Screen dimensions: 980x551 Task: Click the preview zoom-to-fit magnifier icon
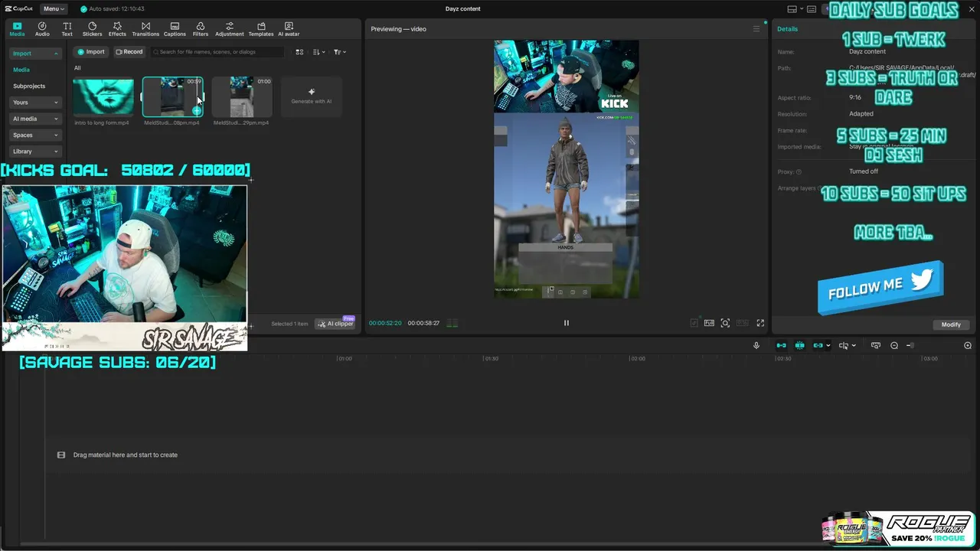point(725,323)
